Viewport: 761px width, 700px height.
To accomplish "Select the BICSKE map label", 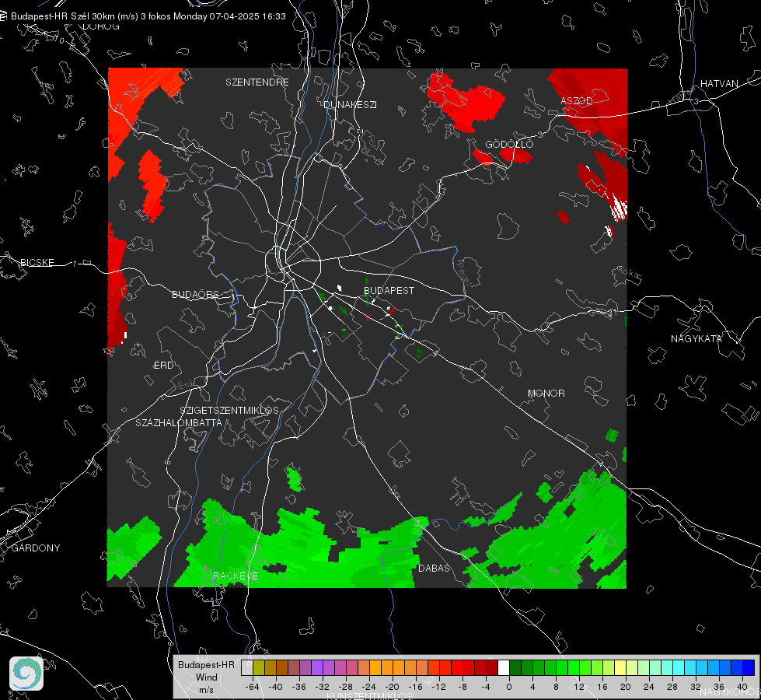I will [37, 262].
